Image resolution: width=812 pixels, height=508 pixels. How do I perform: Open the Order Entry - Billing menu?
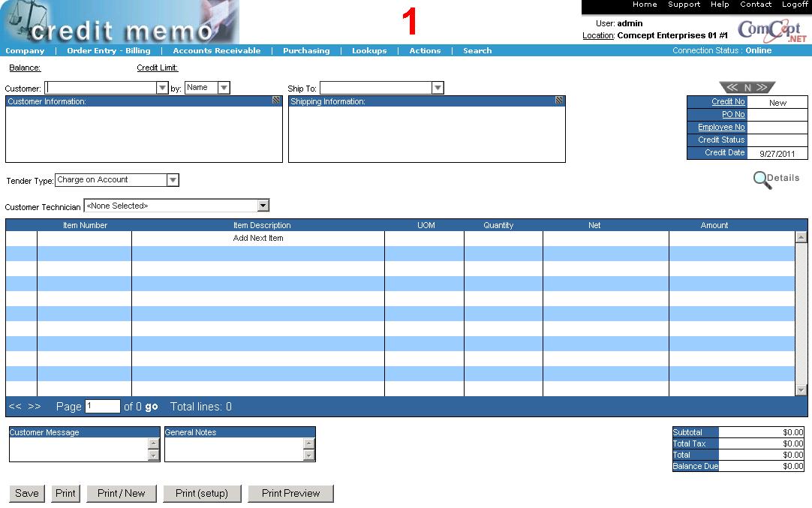(x=109, y=51)
